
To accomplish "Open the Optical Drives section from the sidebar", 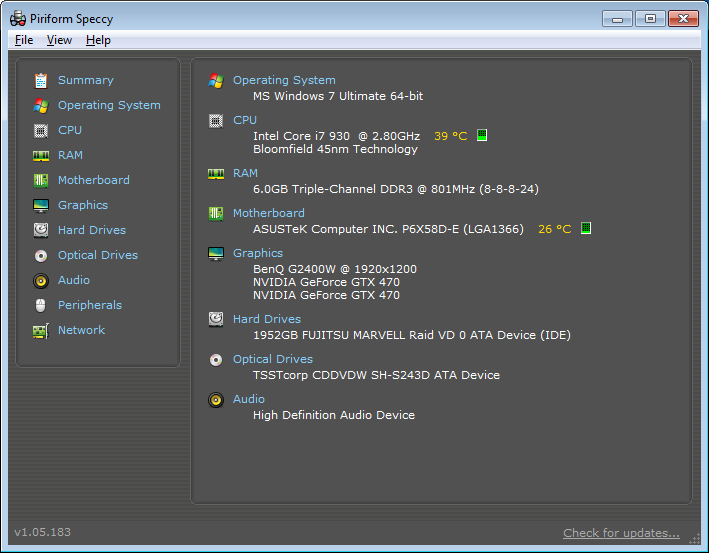I will point(98,255).
